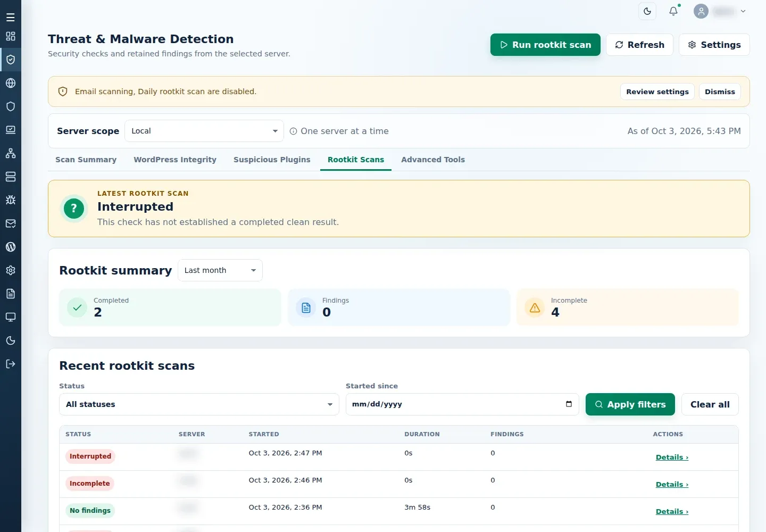Open notifications bell

tap(673, 11)
